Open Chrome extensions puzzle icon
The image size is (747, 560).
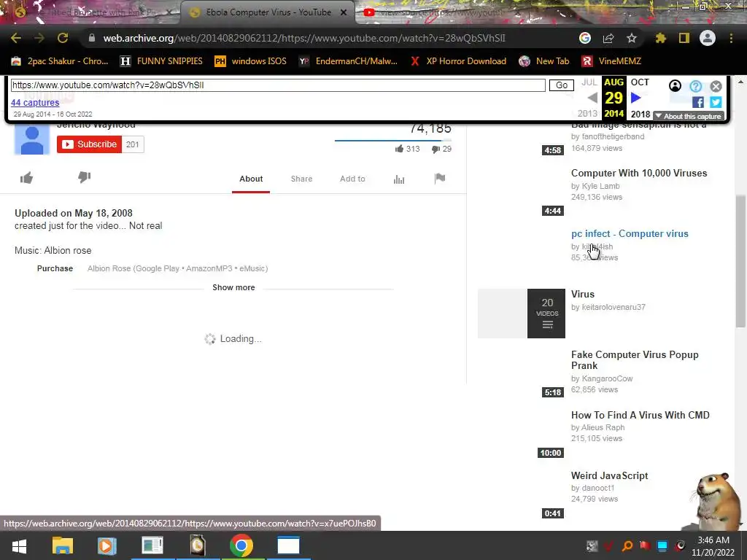pos(661,38)
